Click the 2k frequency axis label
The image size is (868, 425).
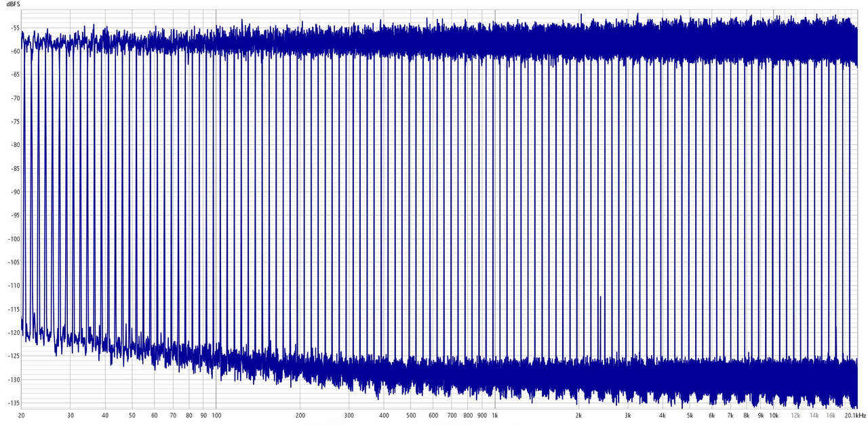579,415
